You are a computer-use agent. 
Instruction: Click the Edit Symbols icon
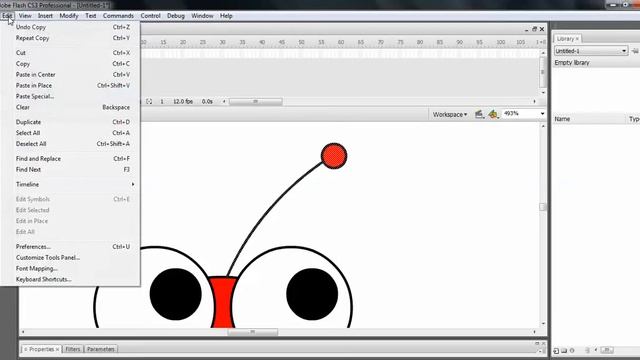tap(493, 114)
